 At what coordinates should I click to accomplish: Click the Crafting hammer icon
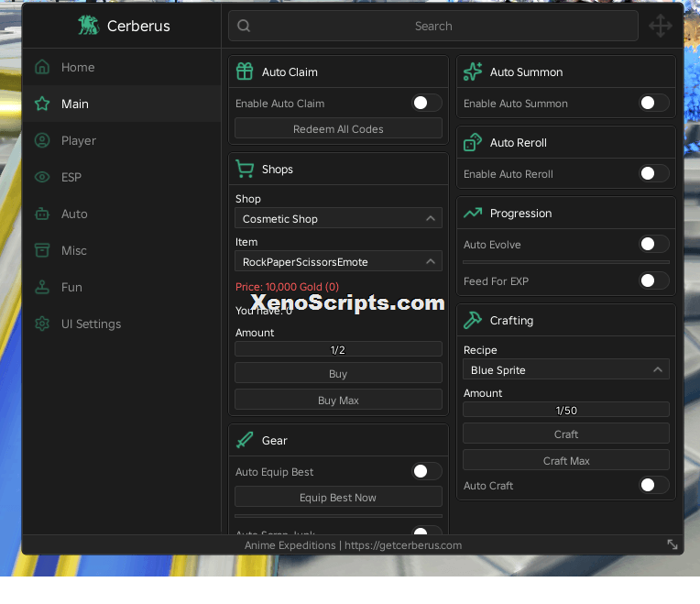(x=473, y=320)
